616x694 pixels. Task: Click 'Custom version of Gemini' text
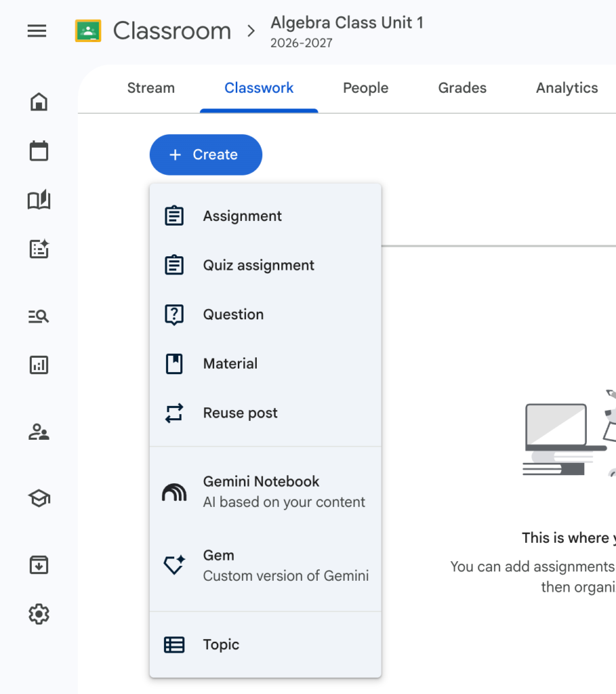tap(286, 576)
